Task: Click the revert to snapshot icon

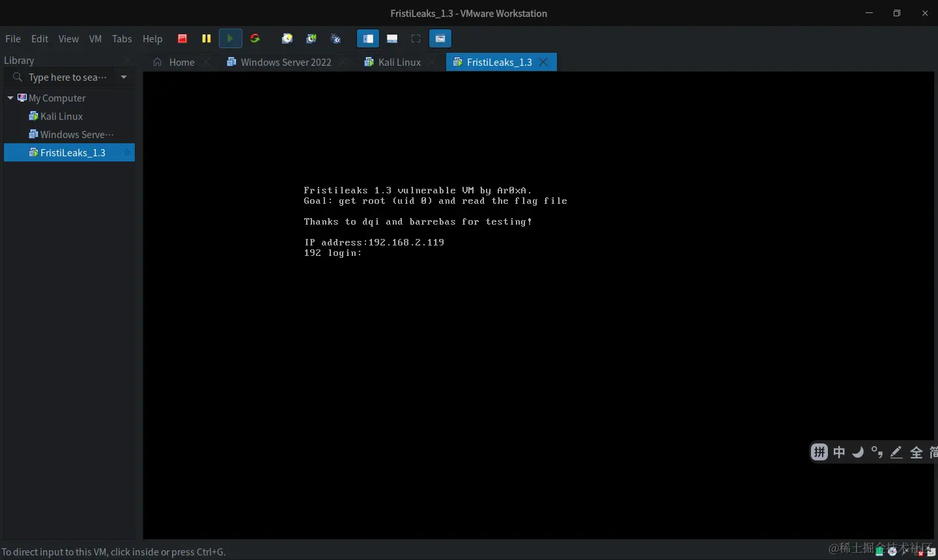Action: pos(311,38)
